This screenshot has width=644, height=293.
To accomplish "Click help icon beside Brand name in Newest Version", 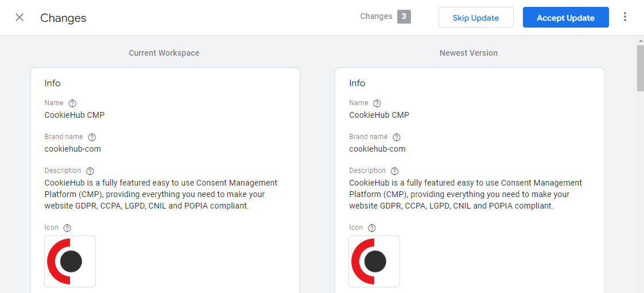I will [397, 137].
